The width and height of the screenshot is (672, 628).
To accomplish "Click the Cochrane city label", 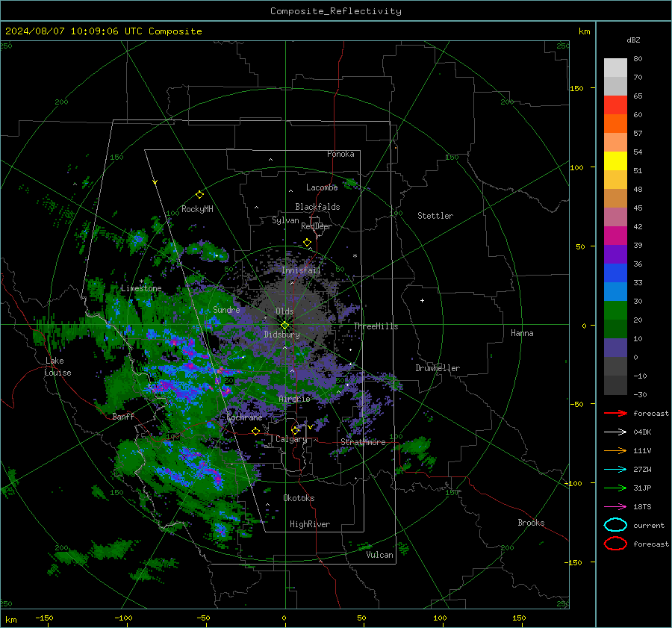I will [x=244, y=417].
